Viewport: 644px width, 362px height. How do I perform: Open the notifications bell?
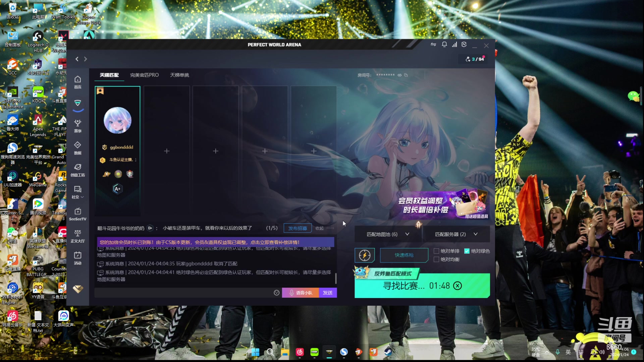444,44
